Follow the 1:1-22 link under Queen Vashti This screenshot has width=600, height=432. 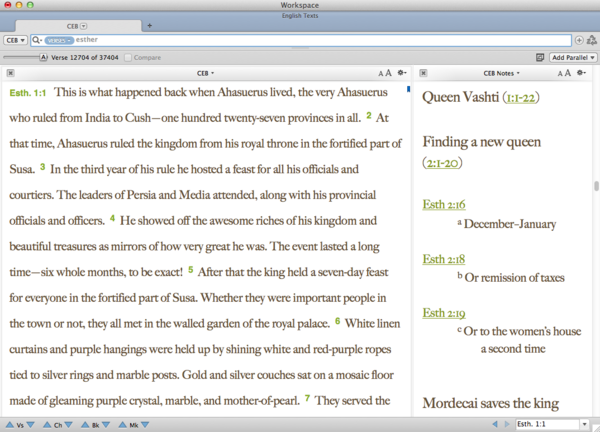(521, 98)
